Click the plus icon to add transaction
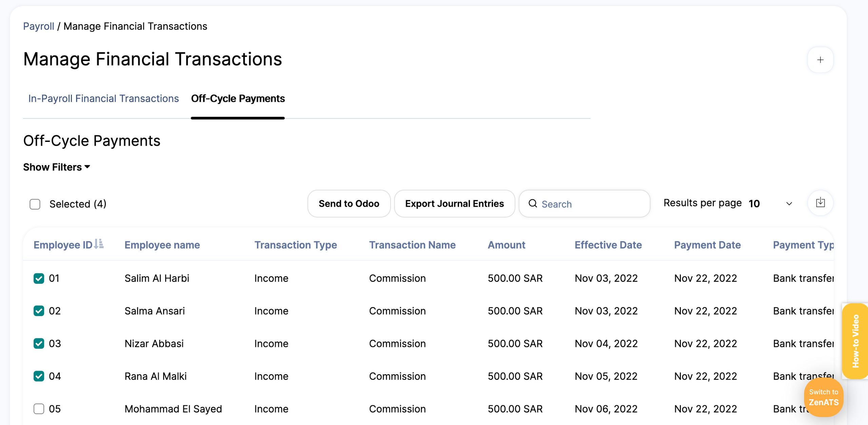 click(820, 60)
